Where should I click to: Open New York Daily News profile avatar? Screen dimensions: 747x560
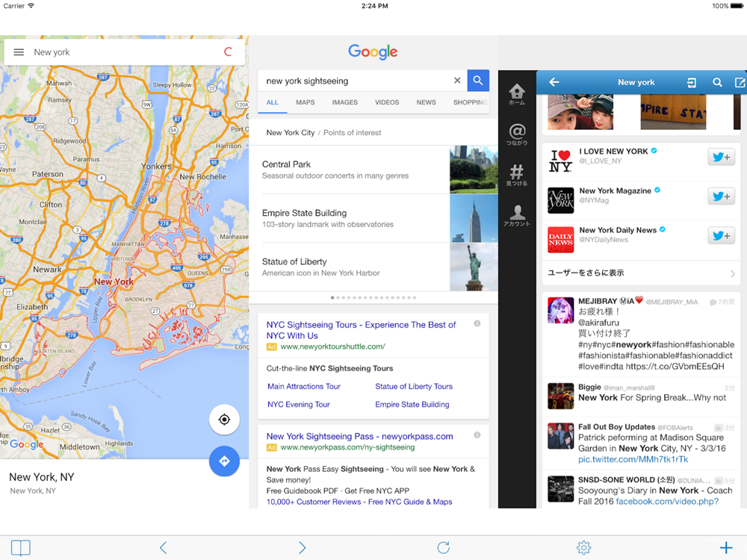coord(561,240)
